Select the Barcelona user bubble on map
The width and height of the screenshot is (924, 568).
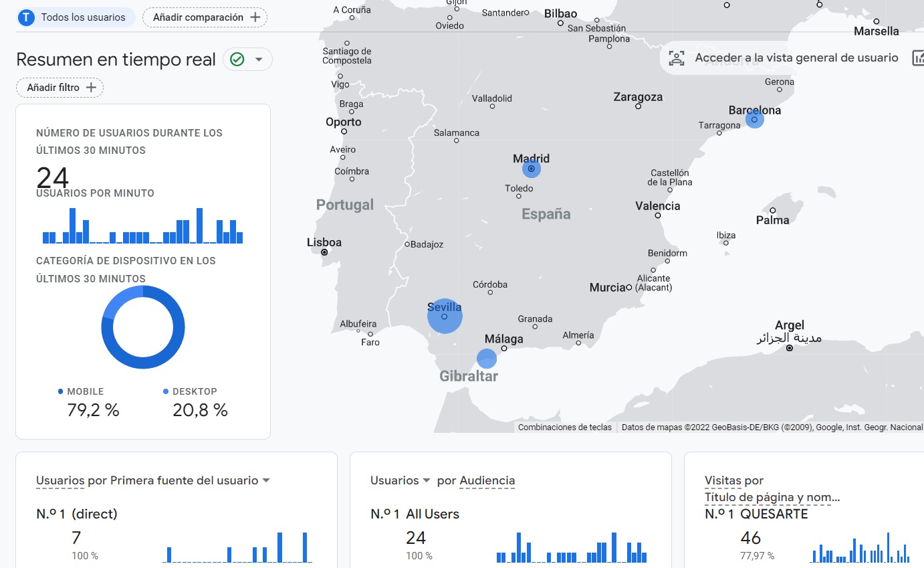tap(754, 120)
